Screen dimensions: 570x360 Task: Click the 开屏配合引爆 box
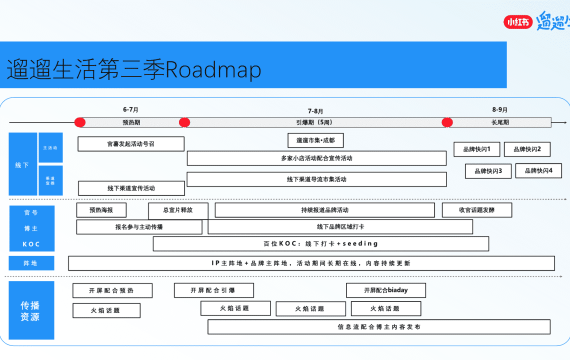(214, 291)
